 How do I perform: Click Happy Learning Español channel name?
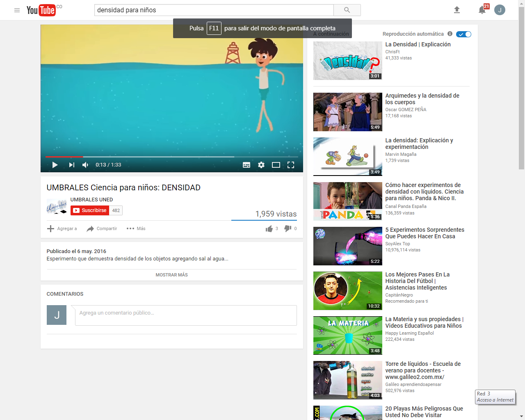tap(409, 333)
